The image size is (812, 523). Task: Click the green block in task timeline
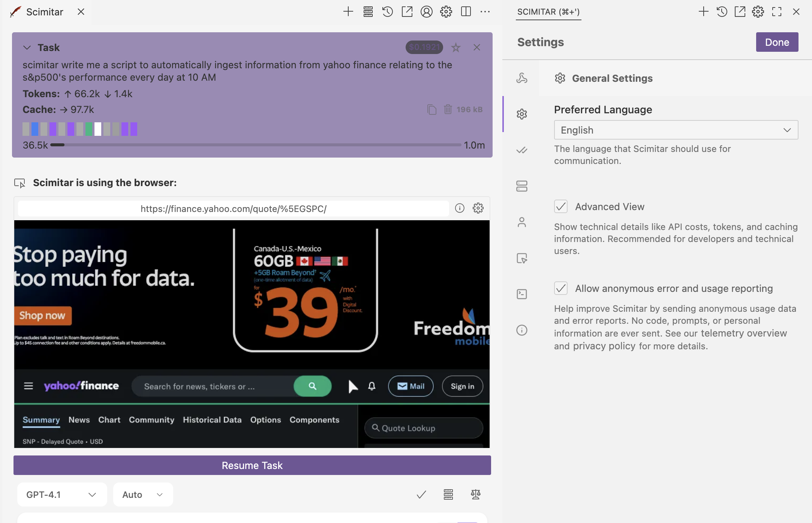tap(88, 129)
